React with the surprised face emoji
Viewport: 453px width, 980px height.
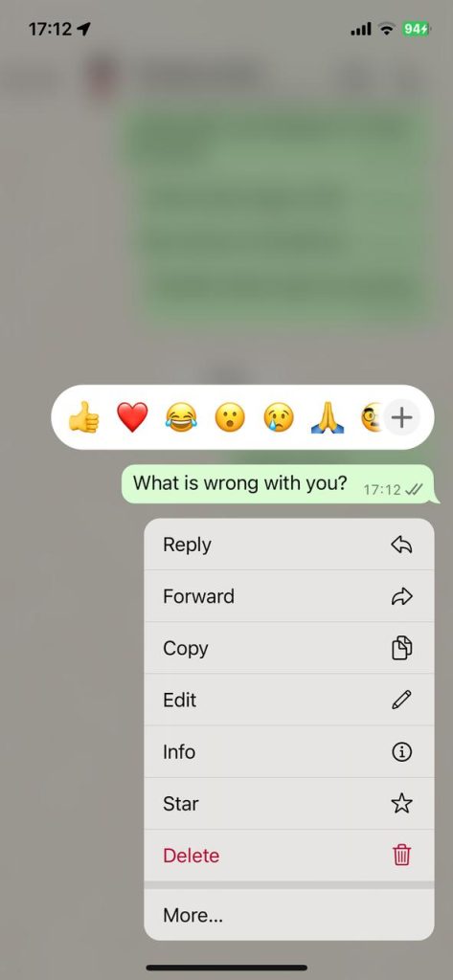(x=230, y=417)
